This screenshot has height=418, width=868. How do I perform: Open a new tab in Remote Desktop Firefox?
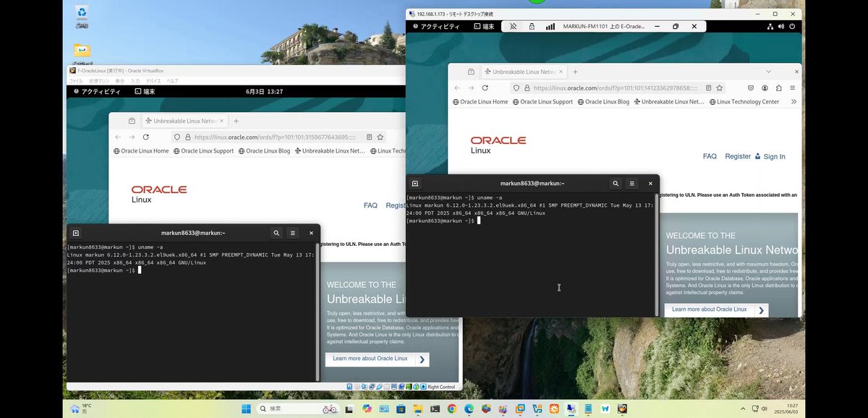(575, 72)
